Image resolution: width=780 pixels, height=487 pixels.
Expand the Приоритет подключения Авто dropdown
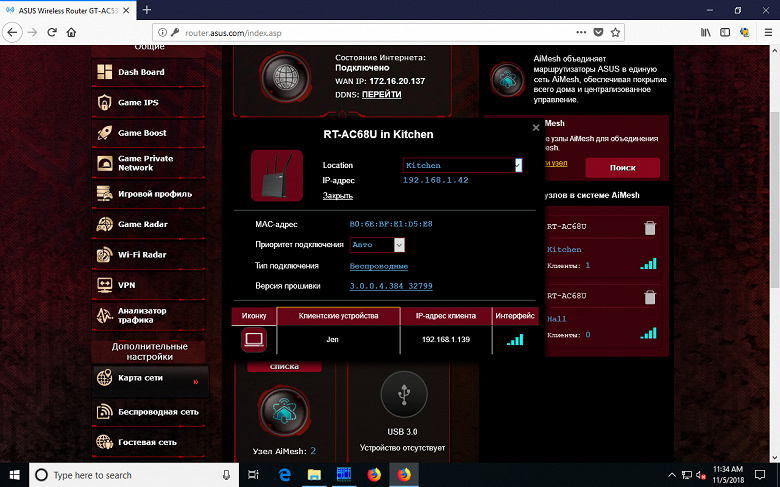[378, 245]
